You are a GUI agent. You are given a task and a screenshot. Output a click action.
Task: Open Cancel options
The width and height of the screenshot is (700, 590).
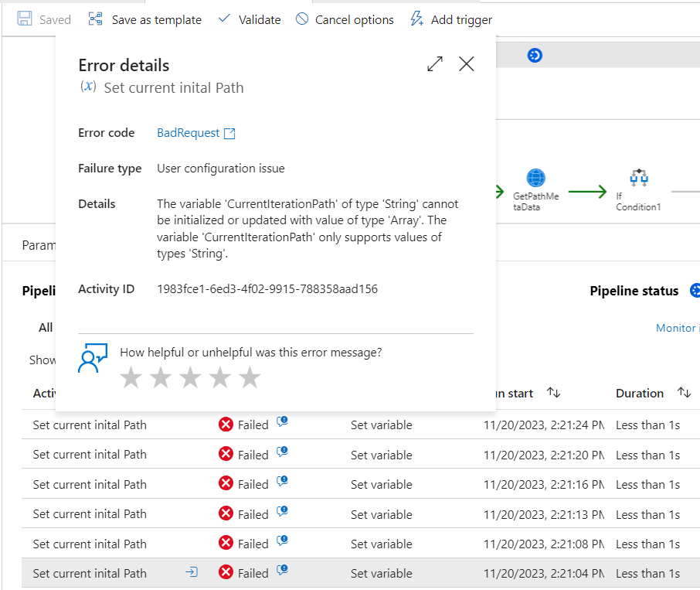pyautogui.click(x=345, y=19)
